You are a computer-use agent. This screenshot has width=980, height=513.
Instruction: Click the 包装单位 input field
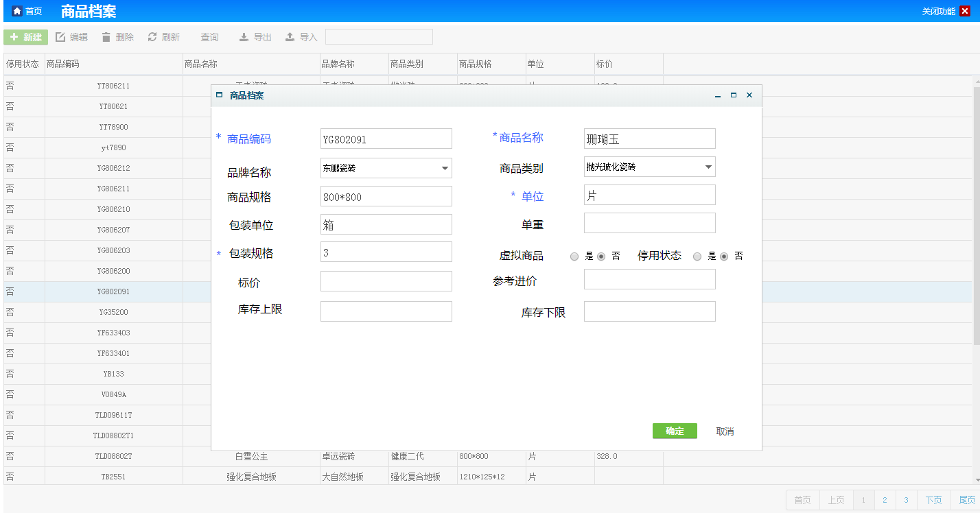pos(386,224)
